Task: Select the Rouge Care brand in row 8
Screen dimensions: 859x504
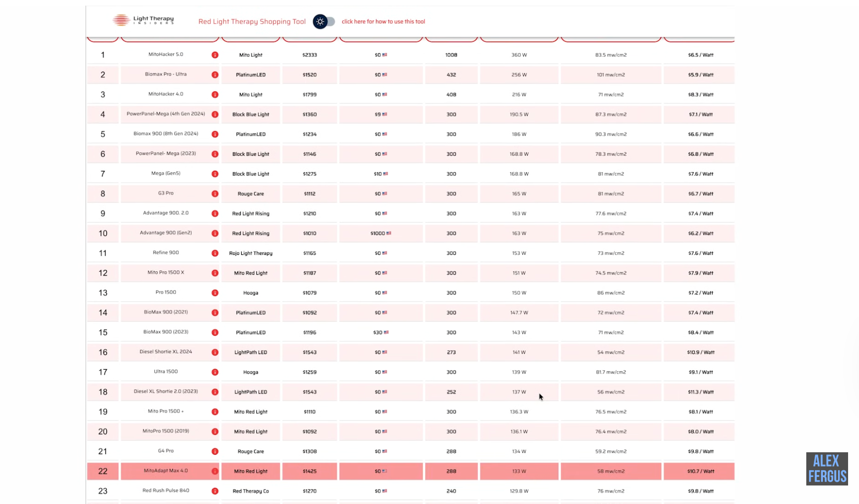Action: pos(251,194)
